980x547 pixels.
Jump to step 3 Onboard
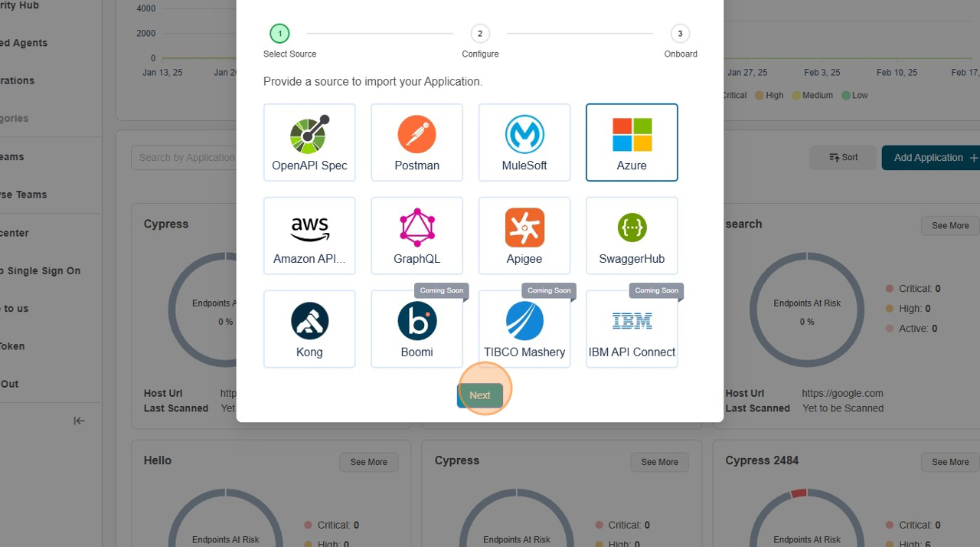680,34
